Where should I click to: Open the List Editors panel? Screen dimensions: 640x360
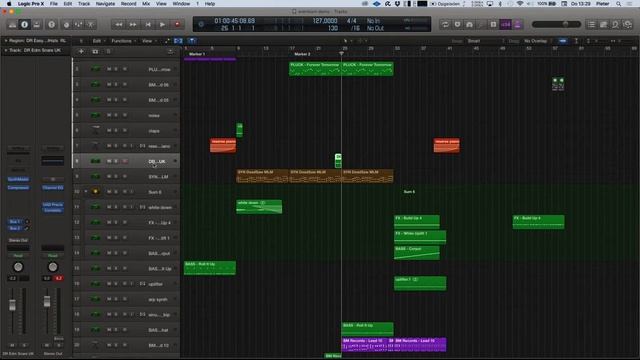[x=591, y=24]
